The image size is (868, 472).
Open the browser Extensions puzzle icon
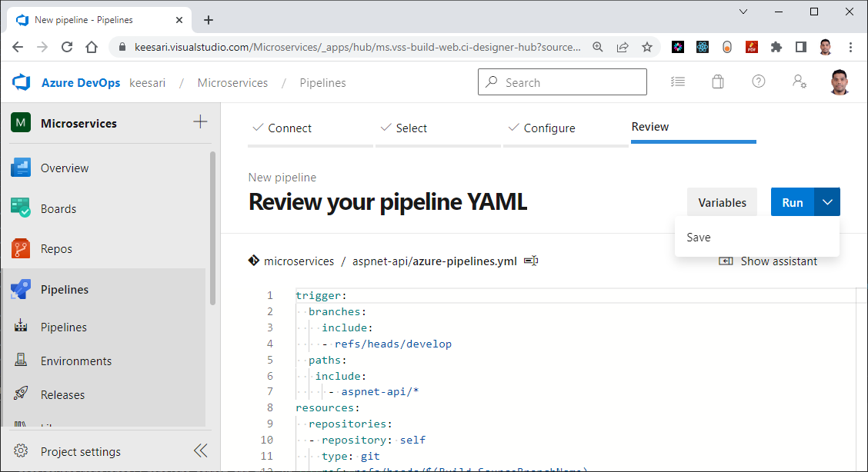tap(776, 47)
